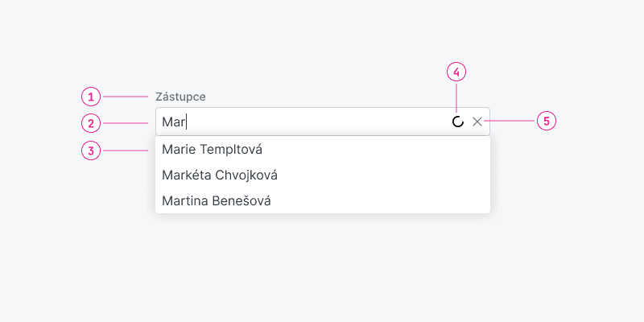
Task: Click the typed text "Mar" in the input
Action: click(x=173, y=122)
